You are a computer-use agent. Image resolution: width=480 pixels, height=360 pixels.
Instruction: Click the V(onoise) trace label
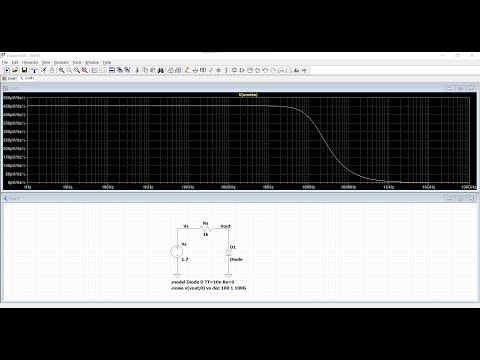pos(248,95)
